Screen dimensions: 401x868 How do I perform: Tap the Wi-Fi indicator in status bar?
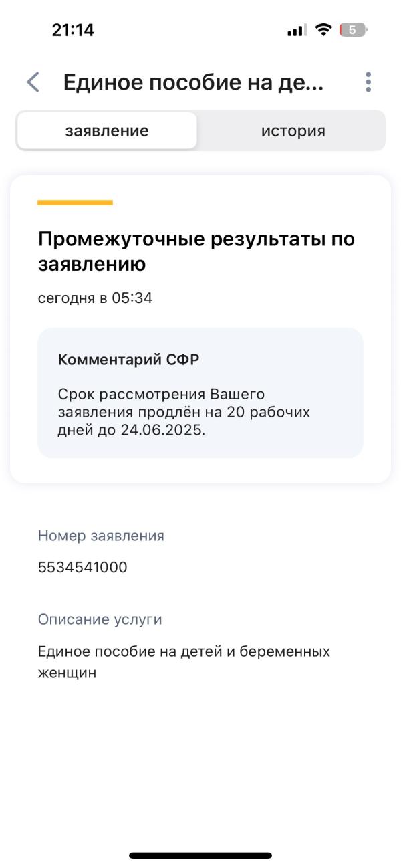324,29
